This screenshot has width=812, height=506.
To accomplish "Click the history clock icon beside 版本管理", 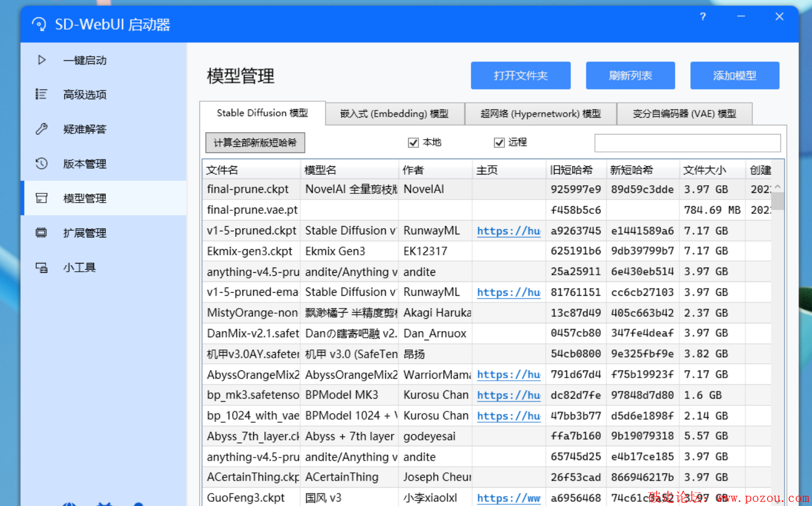I will tap(41, 163).
